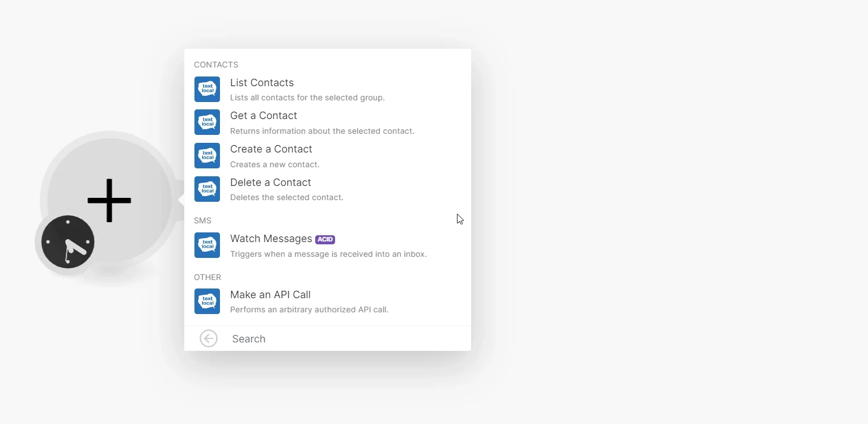Select the Watch Messages trigger
Screen dimensions: 868x424
[328, 245]
